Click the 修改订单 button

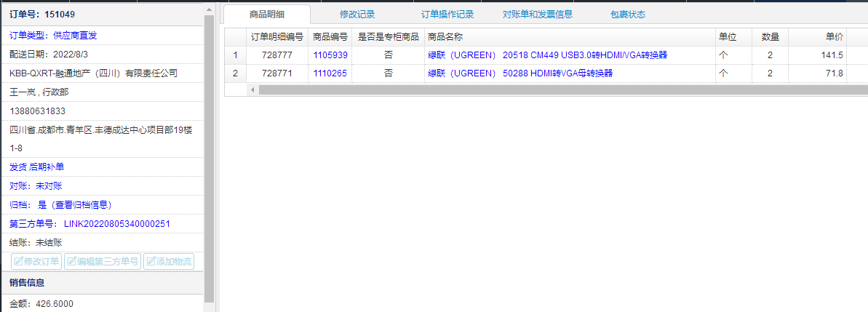tap(36, 262)
